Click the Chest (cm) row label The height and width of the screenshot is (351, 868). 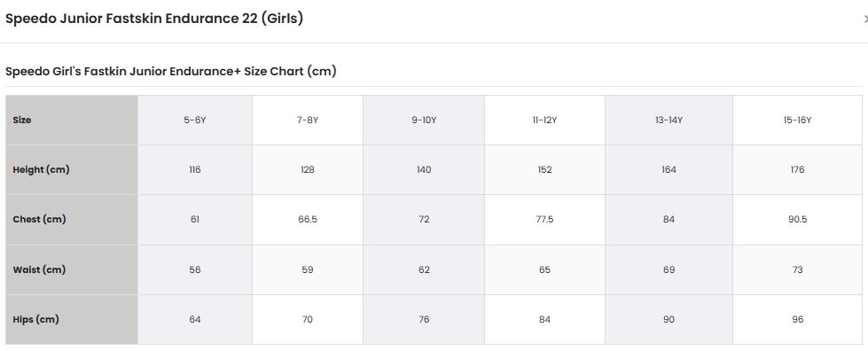[39, 219]
